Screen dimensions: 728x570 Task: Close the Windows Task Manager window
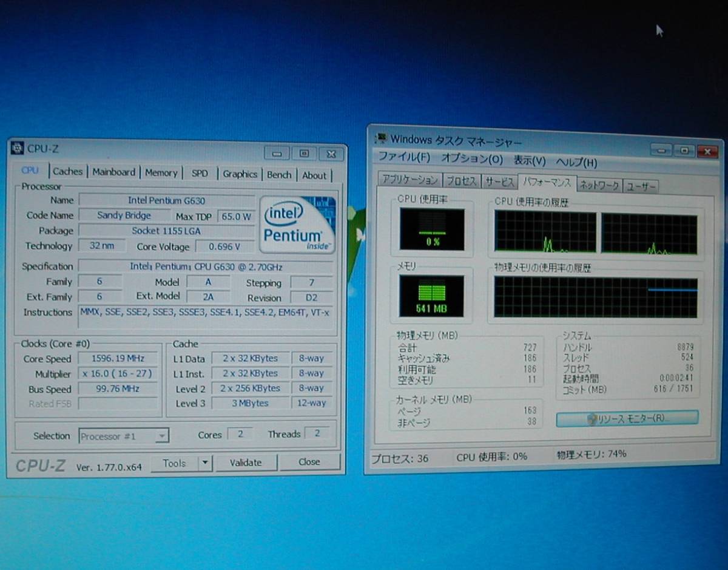point(707,151)
